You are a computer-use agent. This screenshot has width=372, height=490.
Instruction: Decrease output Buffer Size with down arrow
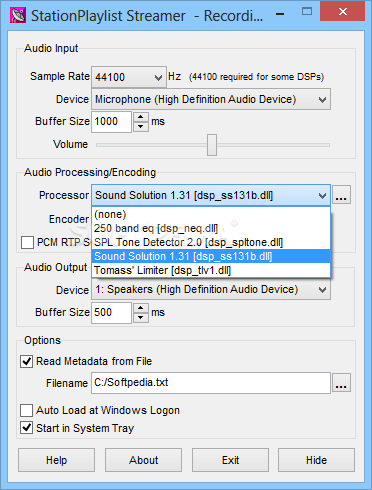[x=141, y=317]
